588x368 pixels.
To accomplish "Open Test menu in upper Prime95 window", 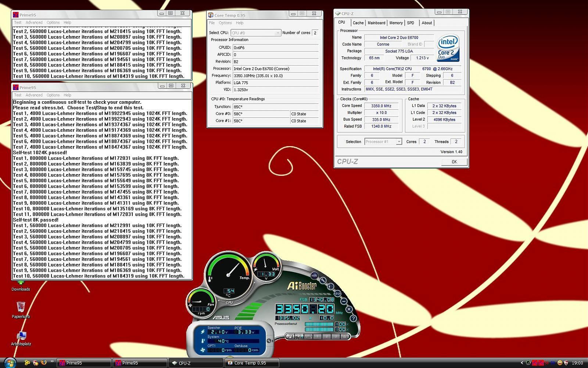I will (18, 22).
